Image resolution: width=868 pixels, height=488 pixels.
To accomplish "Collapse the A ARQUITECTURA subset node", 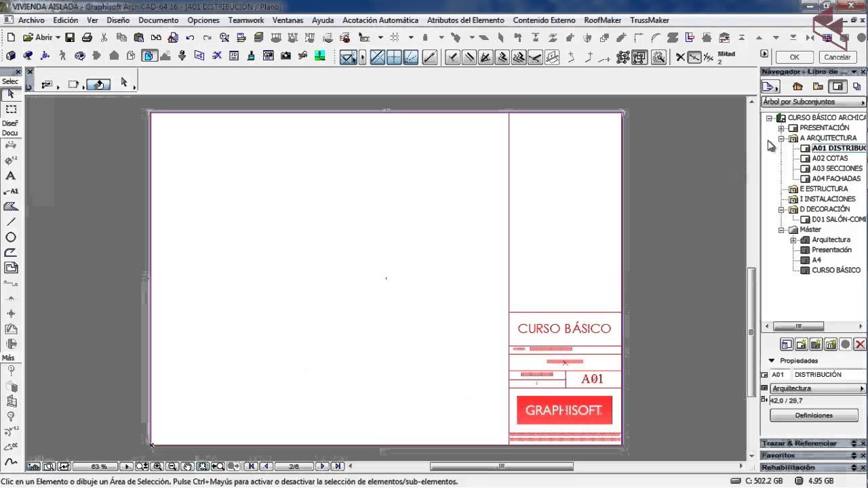I will tap(781, 138).
